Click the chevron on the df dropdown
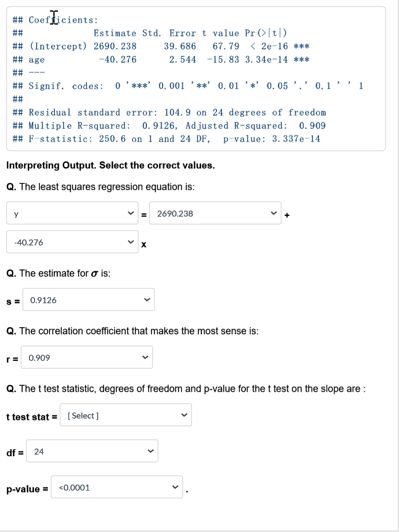The image size is (399, 532). point(150,450)
